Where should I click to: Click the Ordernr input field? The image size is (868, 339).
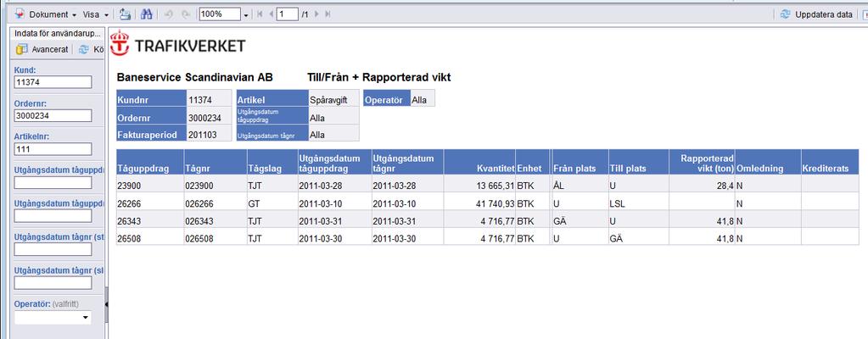coord(53,115)
